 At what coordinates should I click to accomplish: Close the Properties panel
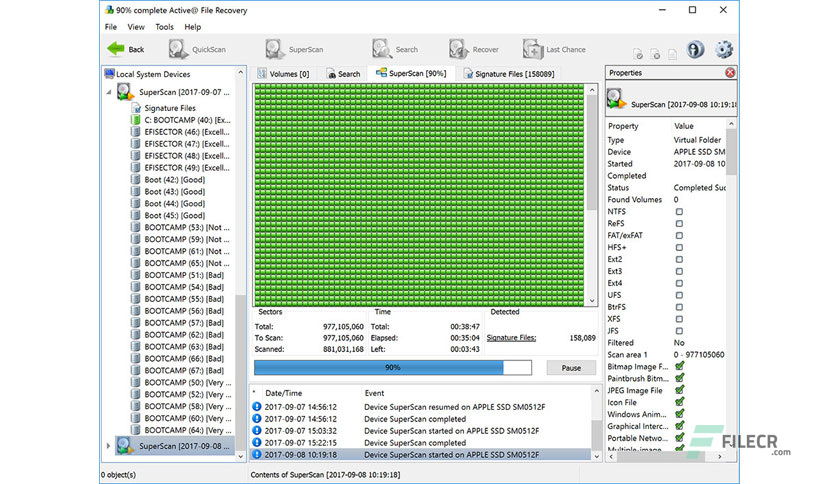point(730,73)
